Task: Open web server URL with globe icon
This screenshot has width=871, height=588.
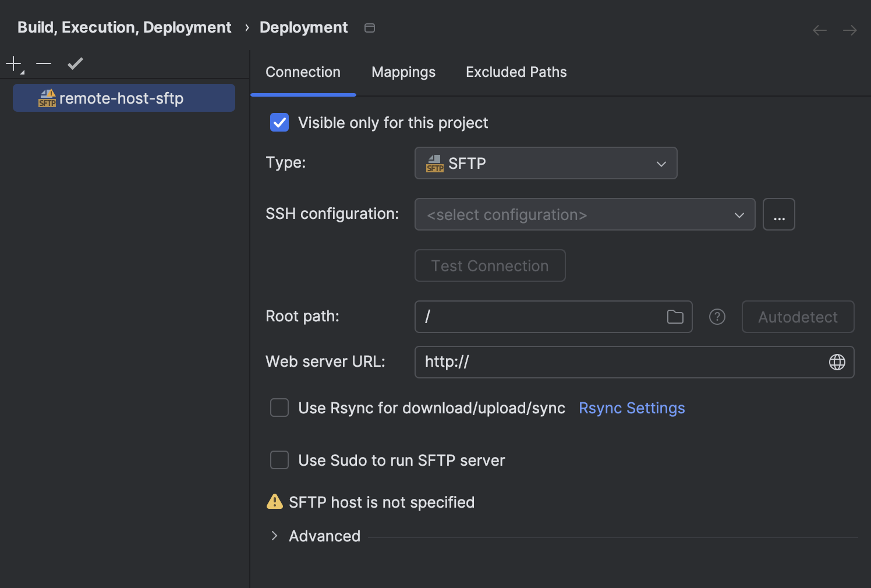Action: [837, 362]
